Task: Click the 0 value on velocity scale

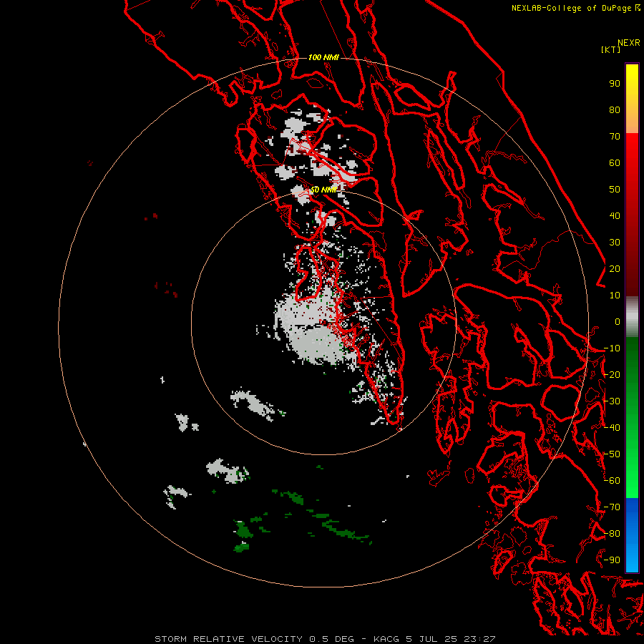Action: pyautogui.click(x=618, y=321)
